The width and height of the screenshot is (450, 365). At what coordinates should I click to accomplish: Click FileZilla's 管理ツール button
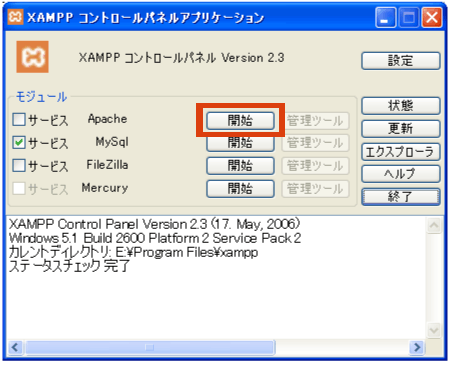pyautogui.click(x=315, y=166)
